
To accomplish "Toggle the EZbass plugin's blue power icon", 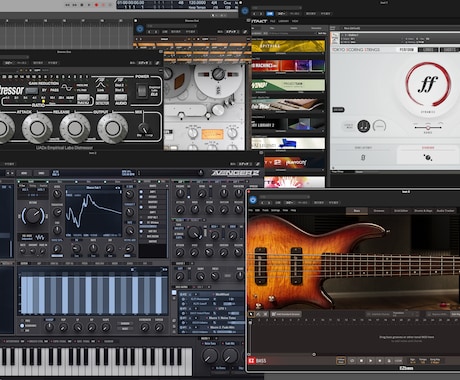I will (253, 200).
